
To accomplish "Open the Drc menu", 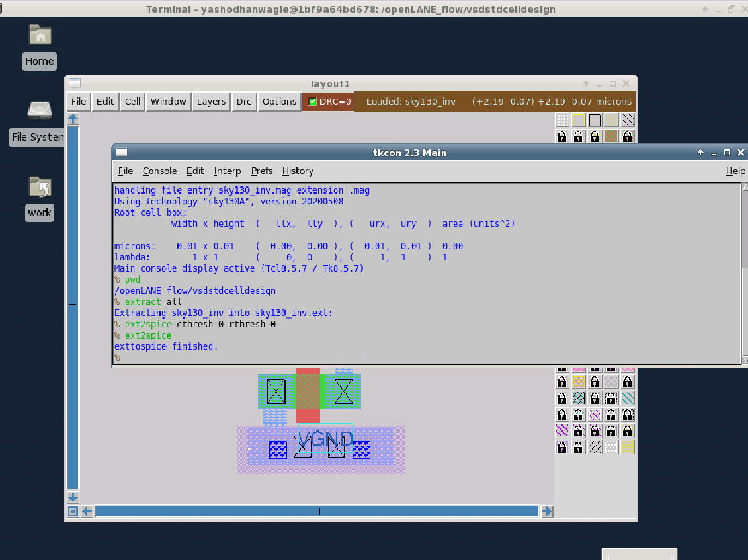I will 244,102.
